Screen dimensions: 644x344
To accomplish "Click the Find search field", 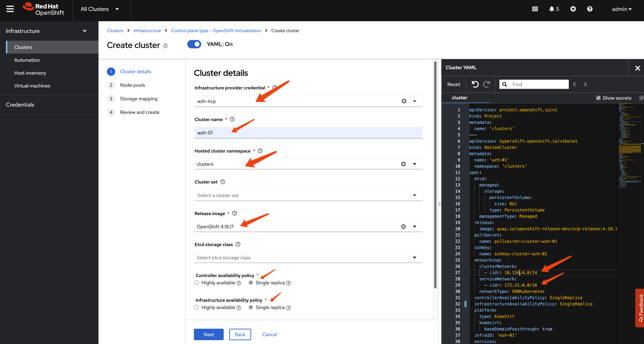I will click(537, 85).
